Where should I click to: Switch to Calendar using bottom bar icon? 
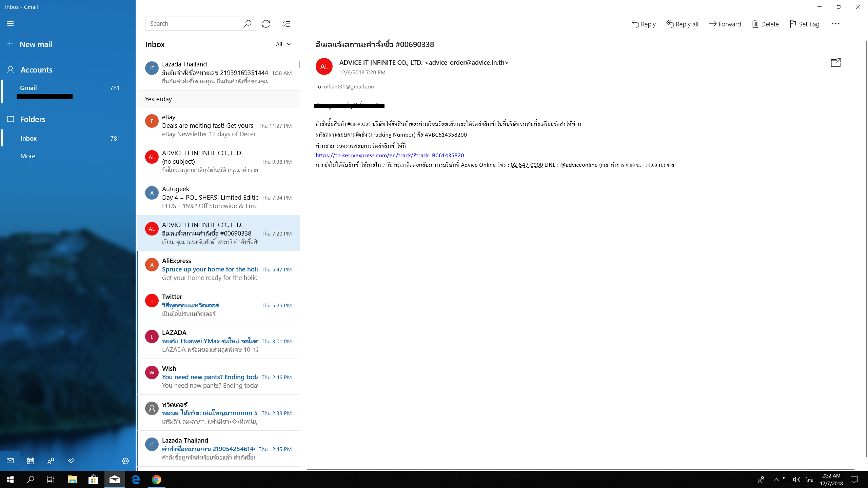[x=31, y=461]
